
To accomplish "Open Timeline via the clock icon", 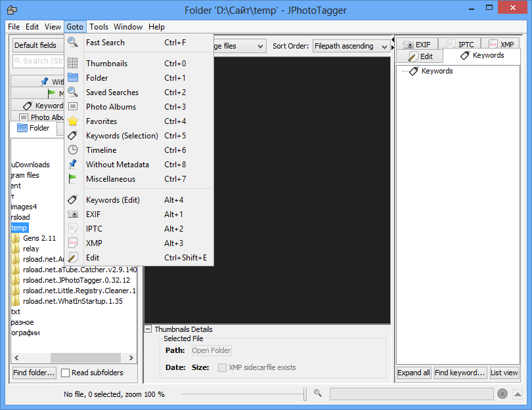I will coord(74,150).
